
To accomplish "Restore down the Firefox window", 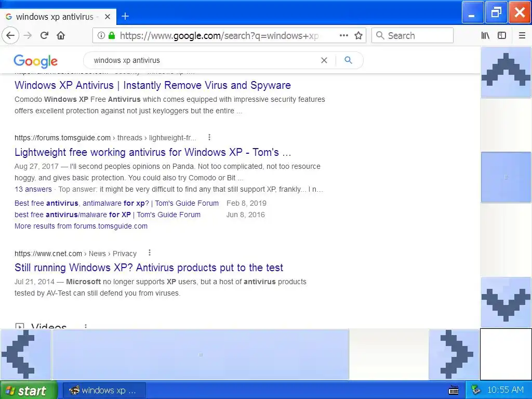I will [496, 12].
